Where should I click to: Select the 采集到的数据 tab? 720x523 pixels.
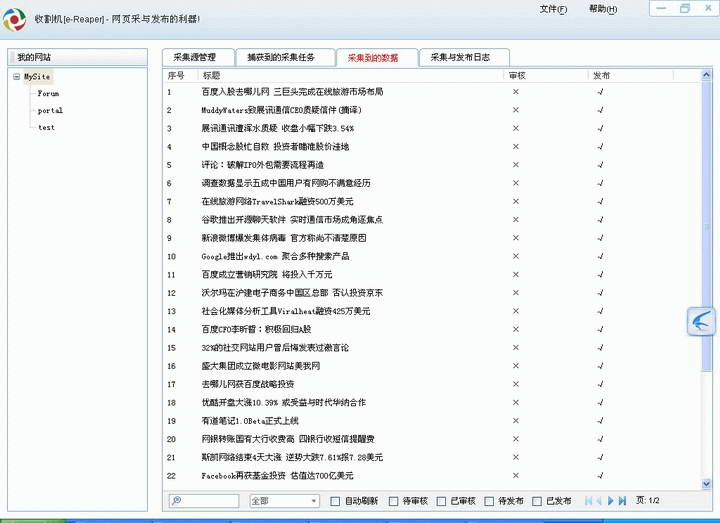point(377,58)
